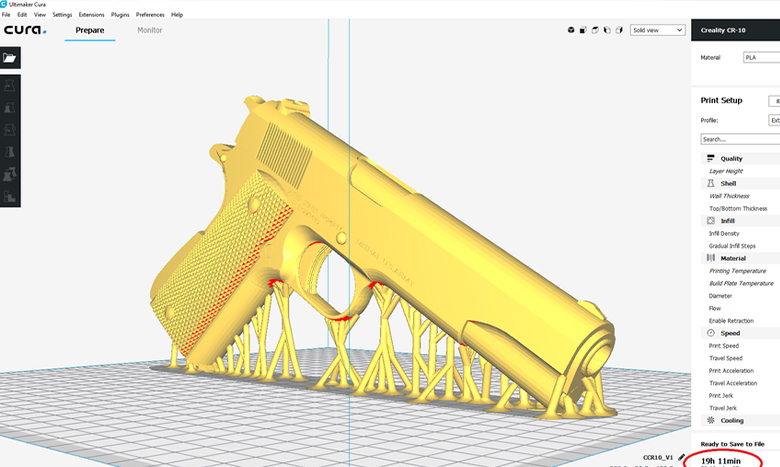Click the pencil icon next to CCR10_V1
Viewport: 780px width, 467px height.
[x=681, y=457]
